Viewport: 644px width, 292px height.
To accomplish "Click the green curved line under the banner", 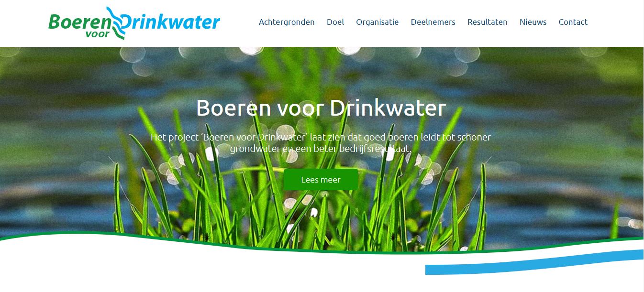I will (321, 243).
